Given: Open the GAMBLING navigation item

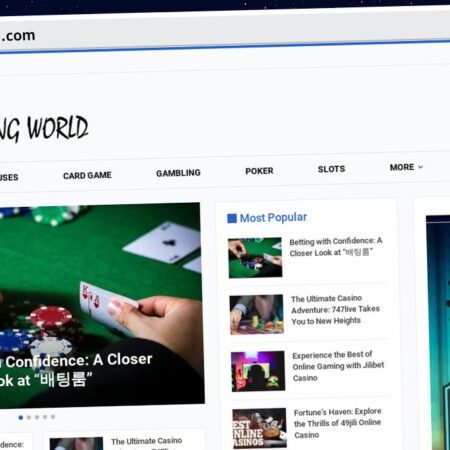Looking at the screenshot, I should click(178, 173).
